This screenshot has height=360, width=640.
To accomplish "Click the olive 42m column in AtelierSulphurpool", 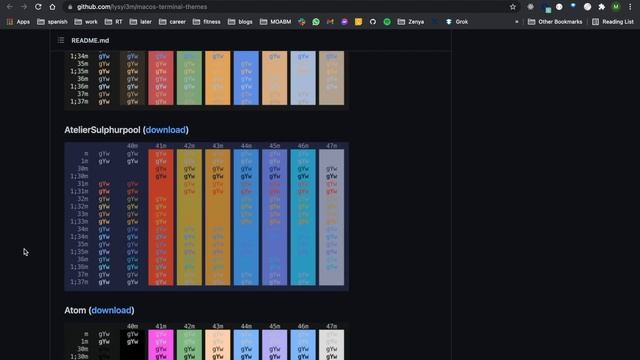I will pos(189,217).
